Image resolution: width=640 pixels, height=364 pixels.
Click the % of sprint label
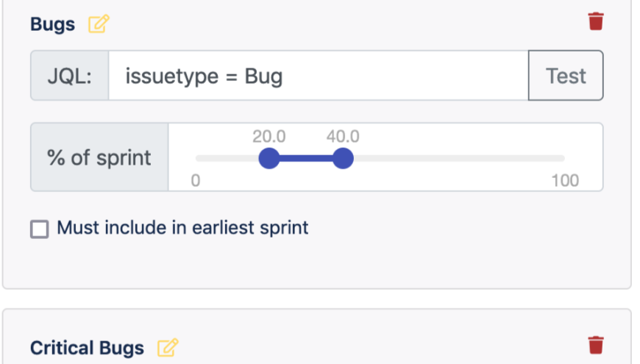tap(99, 157)
